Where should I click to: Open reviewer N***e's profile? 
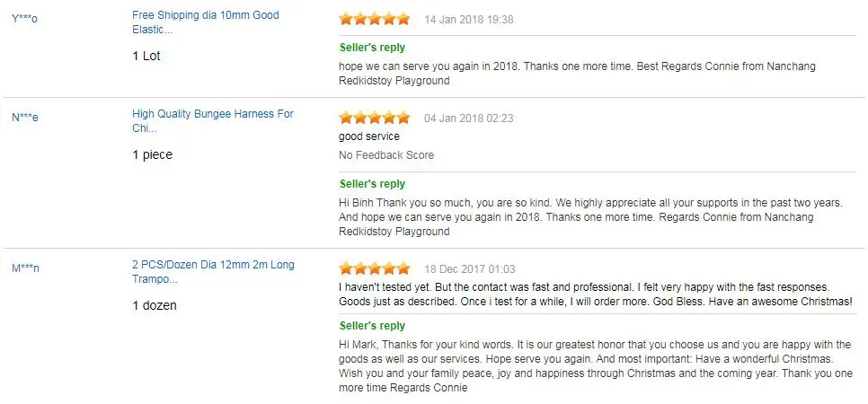24,118
